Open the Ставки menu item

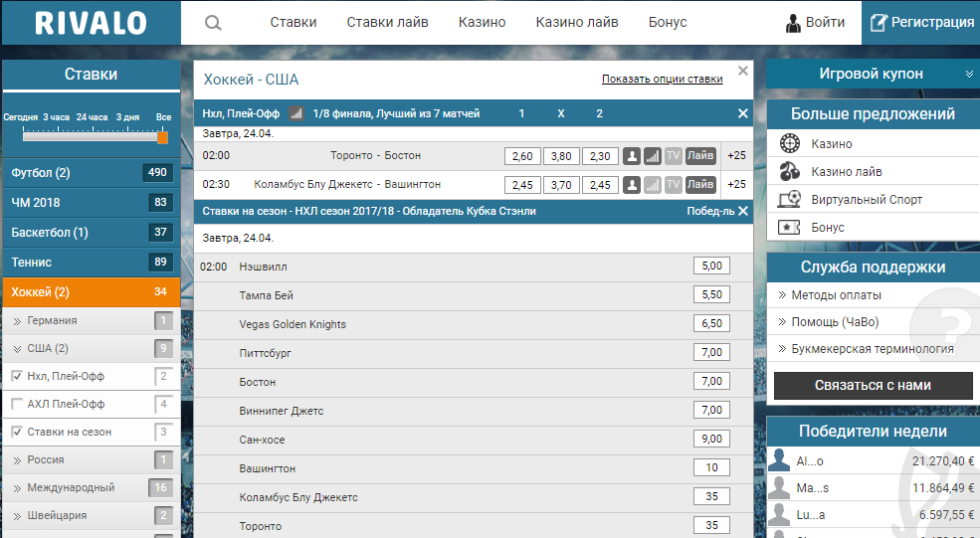coord(294,23)
